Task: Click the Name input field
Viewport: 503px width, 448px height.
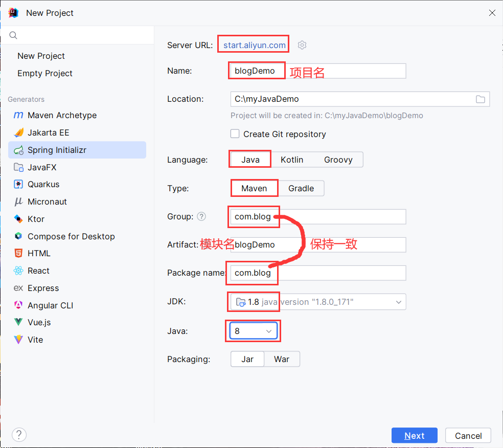Action: click(318, 71)
